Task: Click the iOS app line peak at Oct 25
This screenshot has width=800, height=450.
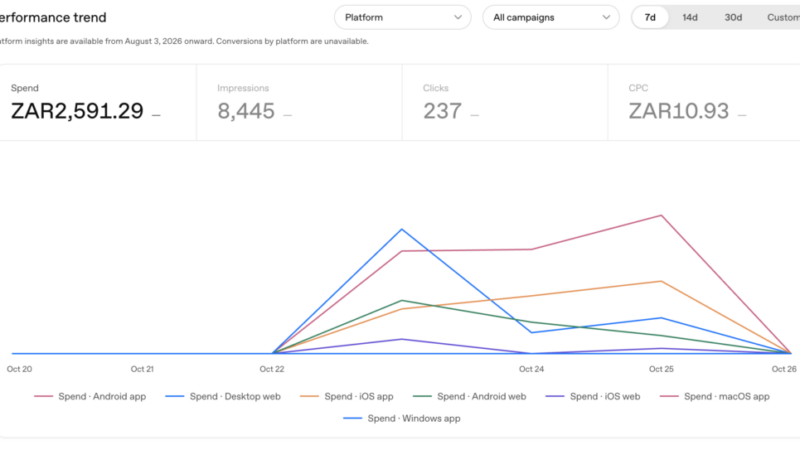Action: coord(661,281)
